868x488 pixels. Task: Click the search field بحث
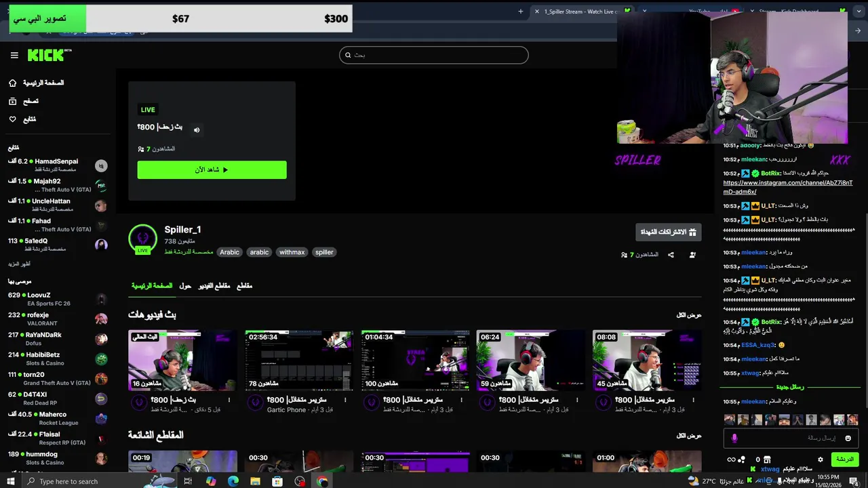(434, 55)
